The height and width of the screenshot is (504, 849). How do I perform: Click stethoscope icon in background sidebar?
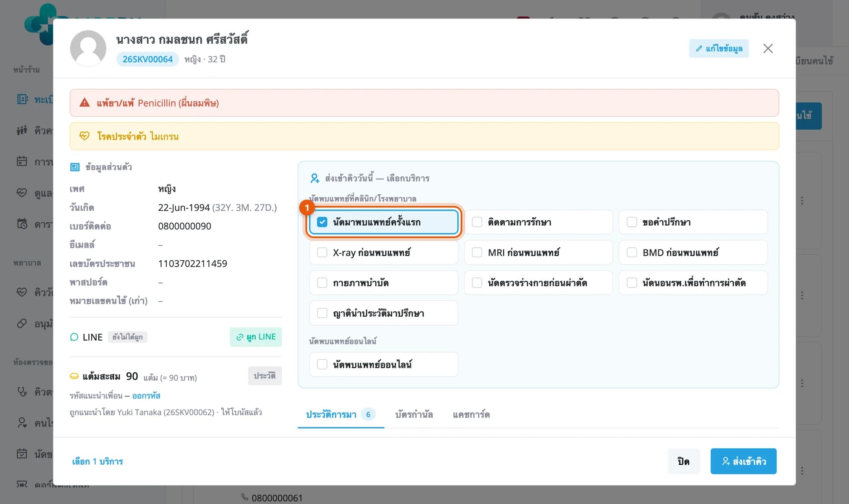coord(22,392)
